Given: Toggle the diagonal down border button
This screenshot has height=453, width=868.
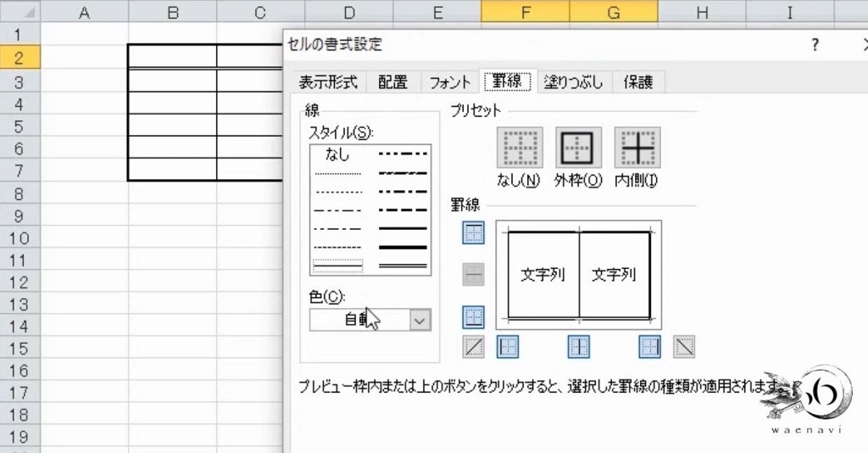Looking at the screenshot, I should (x=684, y=347).
